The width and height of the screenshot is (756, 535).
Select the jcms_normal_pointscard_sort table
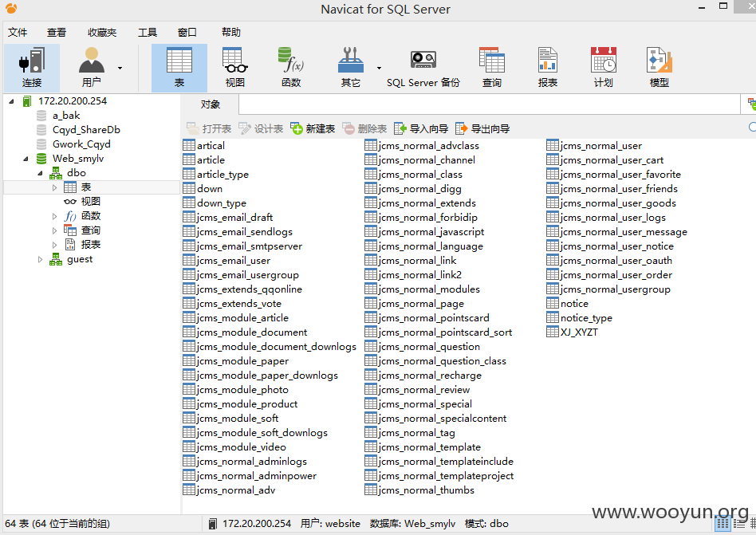click(445, 332)
